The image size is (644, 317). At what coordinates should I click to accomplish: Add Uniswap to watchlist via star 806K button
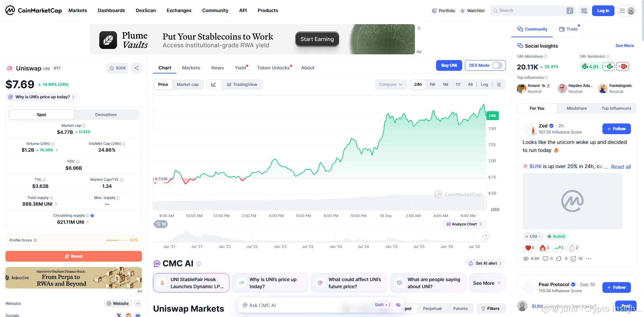(117, 68)
